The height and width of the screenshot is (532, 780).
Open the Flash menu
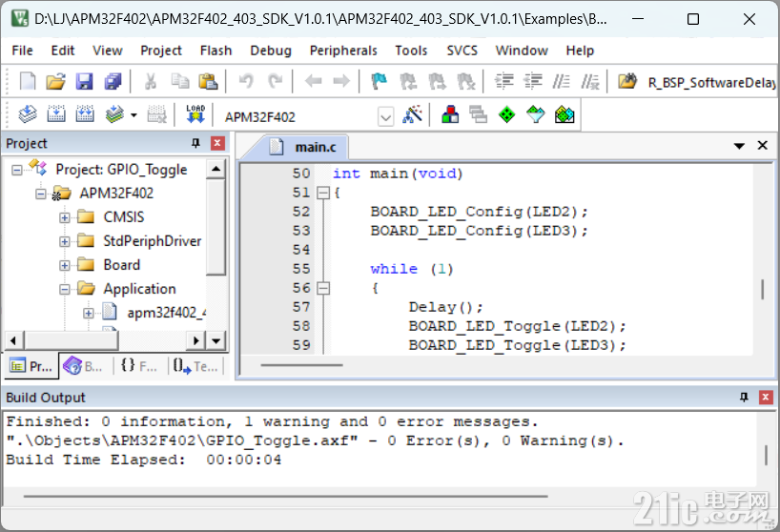(x=216, y=51)
